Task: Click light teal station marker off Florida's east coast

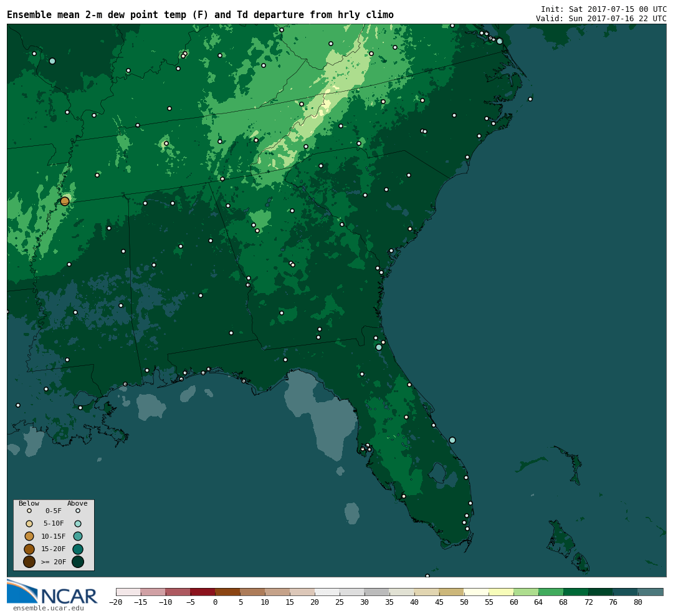Action: 452,440
